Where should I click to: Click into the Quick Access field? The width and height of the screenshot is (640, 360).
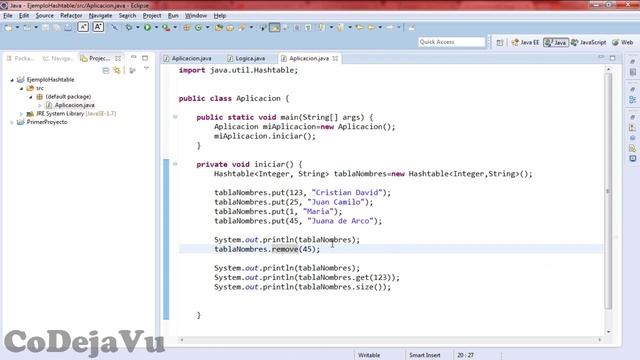pyautogui.click(x=451, y=42)
